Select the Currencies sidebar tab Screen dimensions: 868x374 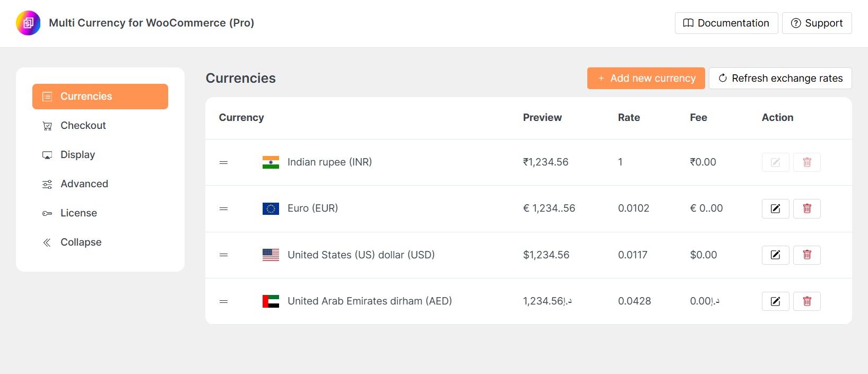tap(100, 97)
